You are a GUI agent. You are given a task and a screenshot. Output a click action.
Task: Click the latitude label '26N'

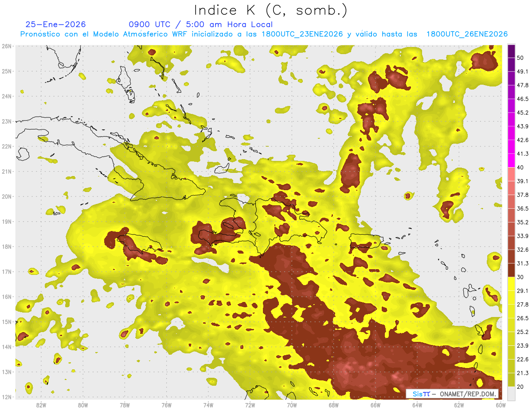7,46
